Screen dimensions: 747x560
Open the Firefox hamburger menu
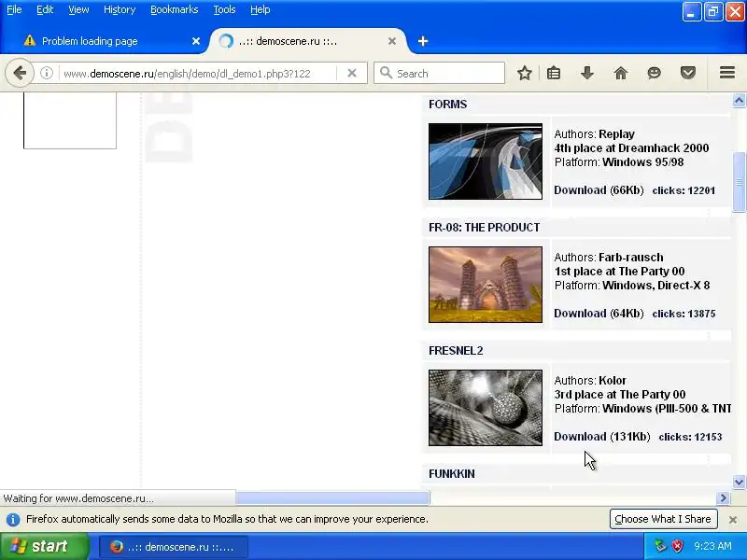pos(727,74)
